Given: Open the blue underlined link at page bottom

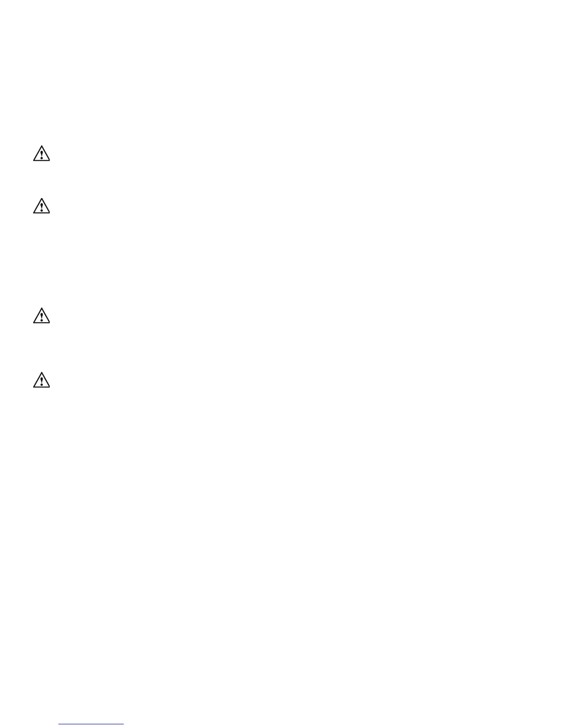Looking at the screenshot, I should (91, 724).
